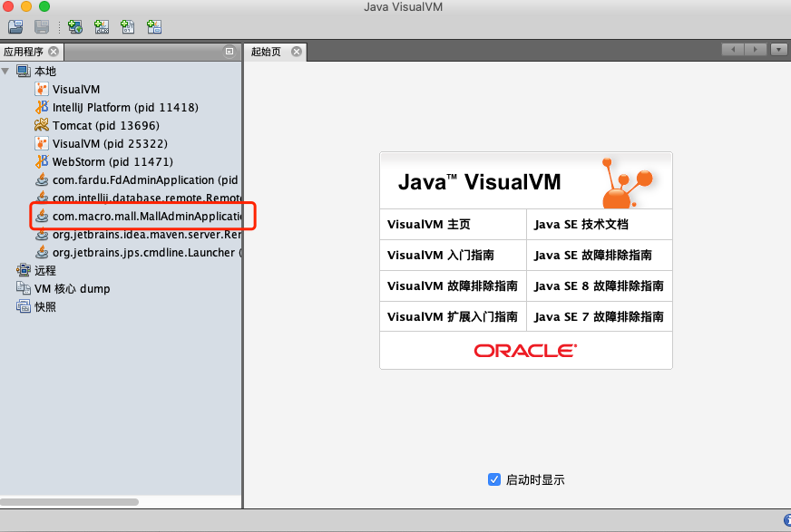Screen dimensions: 791x532
Task: Click Add JMX Connection toolbar icon
Action: click(102, 26)
